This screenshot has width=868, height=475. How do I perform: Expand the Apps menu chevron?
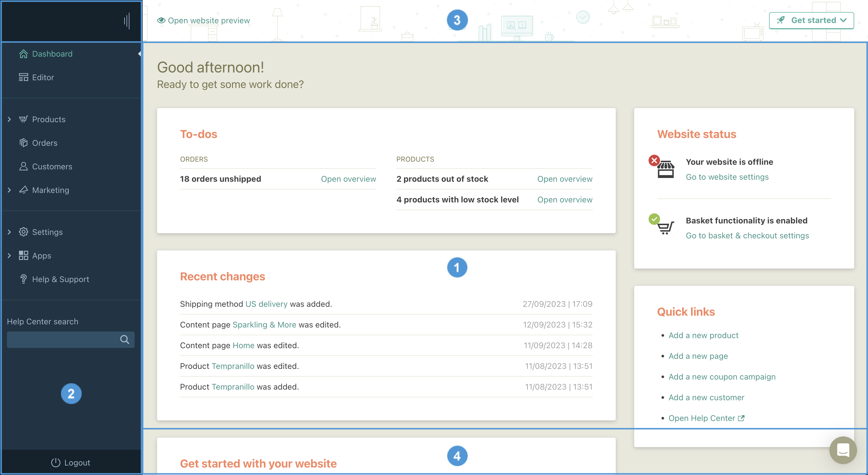tap(9, 256)
